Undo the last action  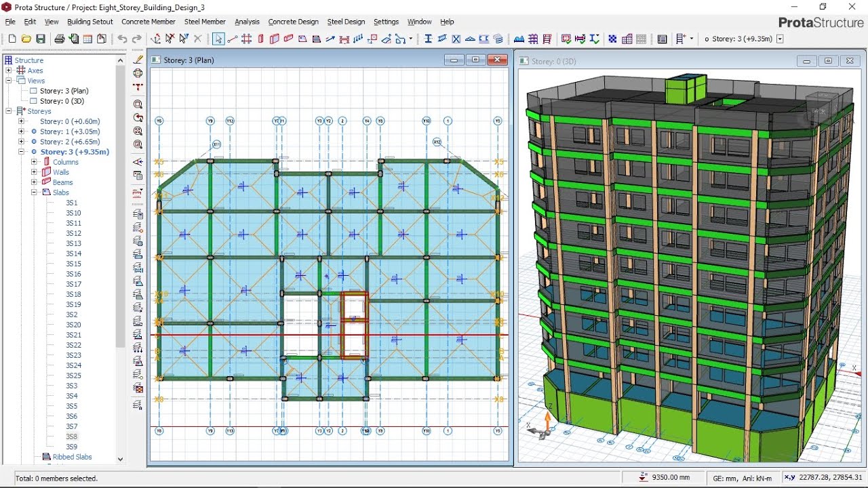[122, 39]
